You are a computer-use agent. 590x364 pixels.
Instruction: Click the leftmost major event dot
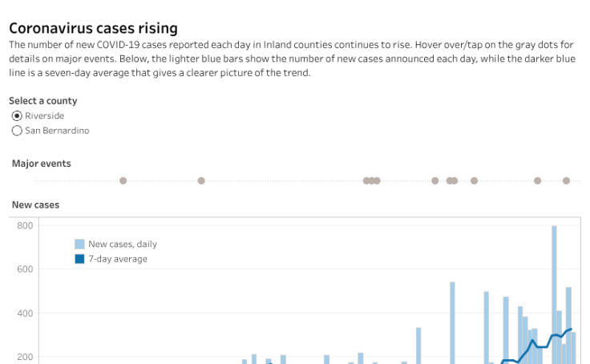pos(123,180)
